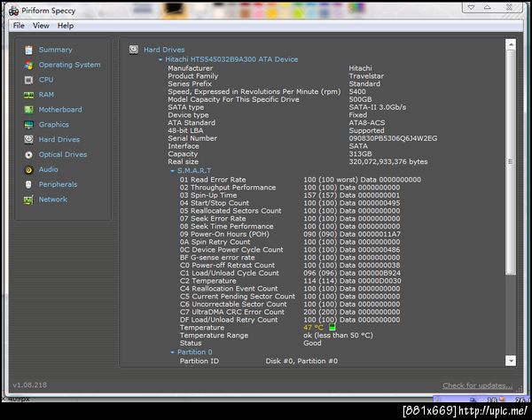
Task: Open the Summary section label
Action: 56,50
